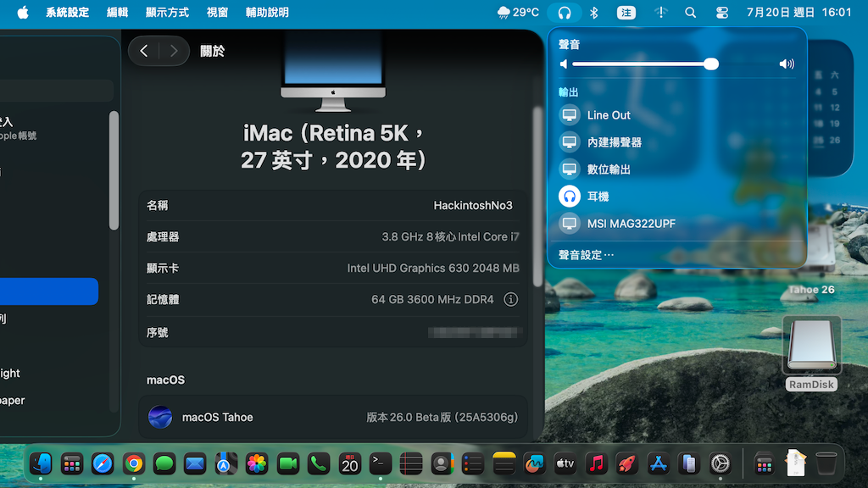Open Reminders from the Dock
This screenshot has width=868, height=488.
click(x=473, y=463)
